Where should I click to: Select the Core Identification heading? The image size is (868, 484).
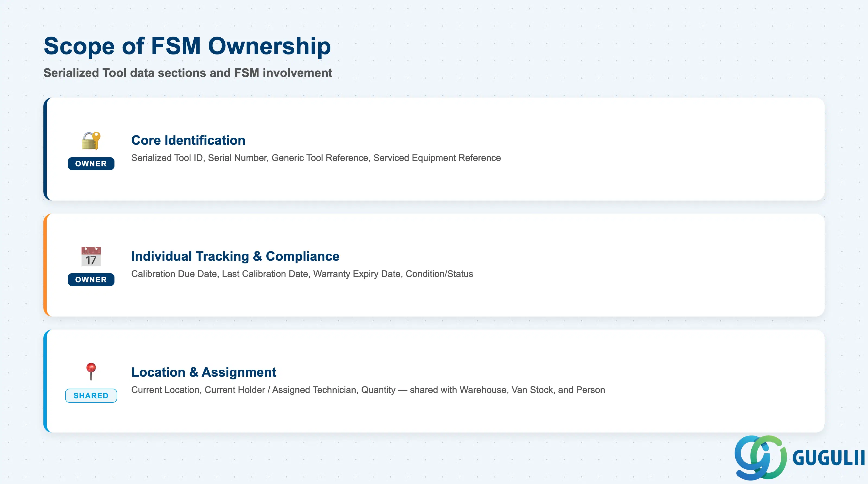pos(188,140)
